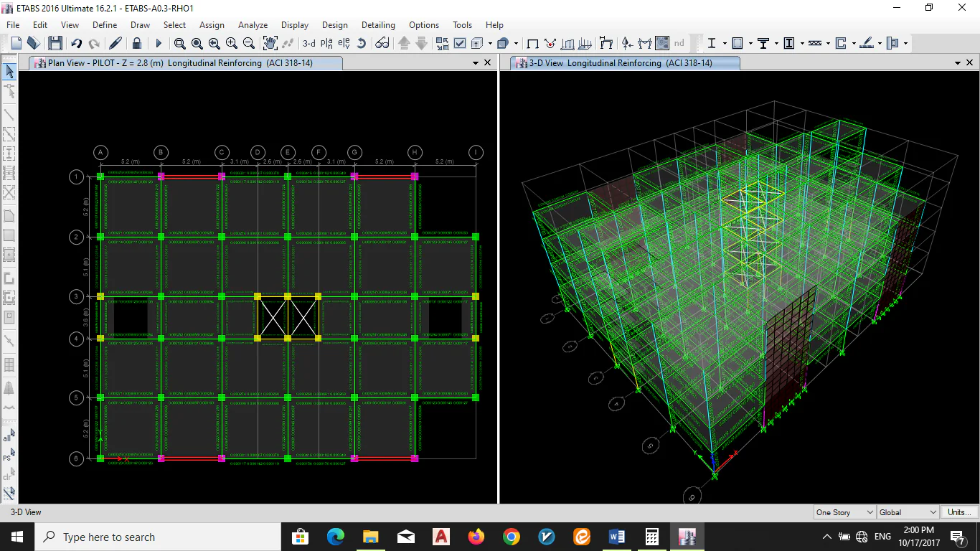Viewport: 980px width, 551px height.
Task: Click the Units... button
Action: [959, 512]
